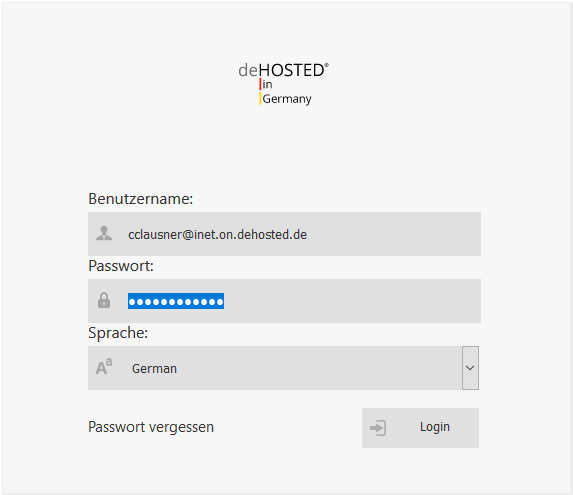
Task: Click the Sprache: label
Action: coord(118,333)
